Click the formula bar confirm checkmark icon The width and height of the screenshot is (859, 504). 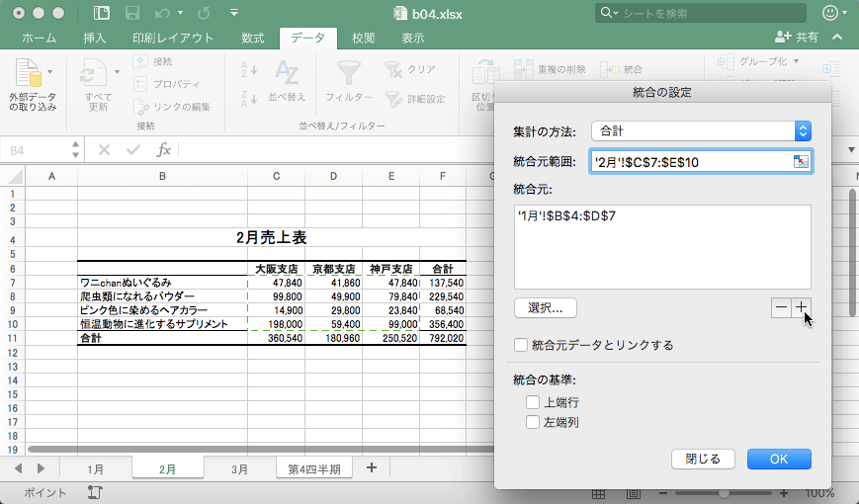click(x=133, y=149)
